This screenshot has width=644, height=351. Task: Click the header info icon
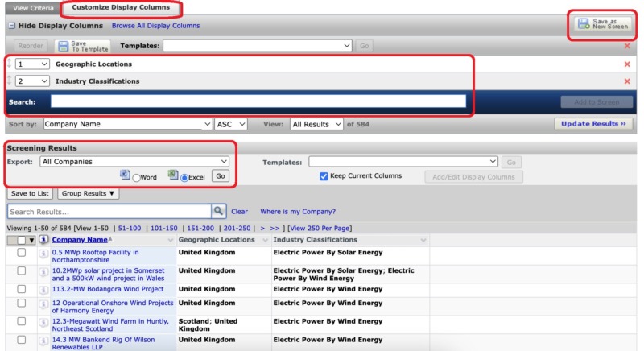[x=43, y=239]
